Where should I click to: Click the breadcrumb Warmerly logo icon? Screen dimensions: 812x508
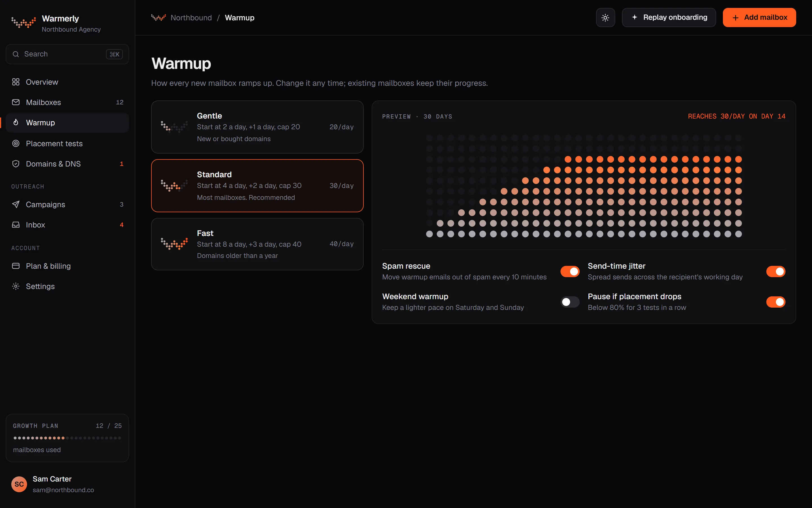coord(158,17)
